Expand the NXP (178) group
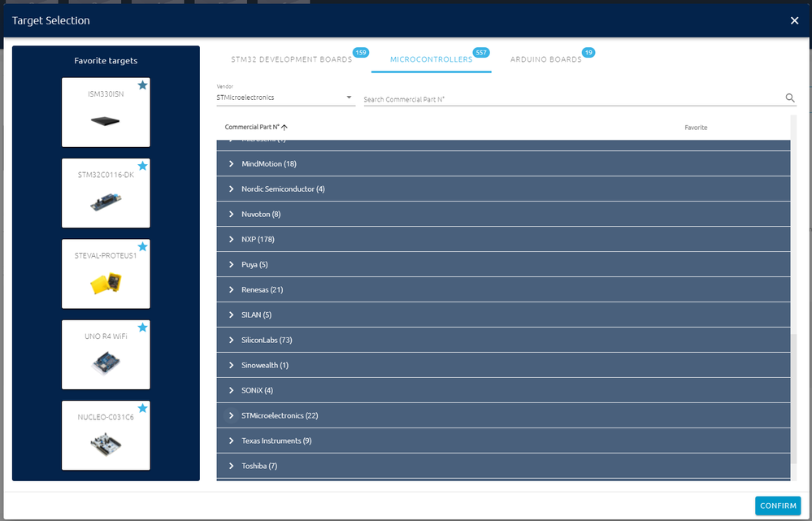Screen dimensions: 812x521 pyautogui.click(x=232, y=239)
